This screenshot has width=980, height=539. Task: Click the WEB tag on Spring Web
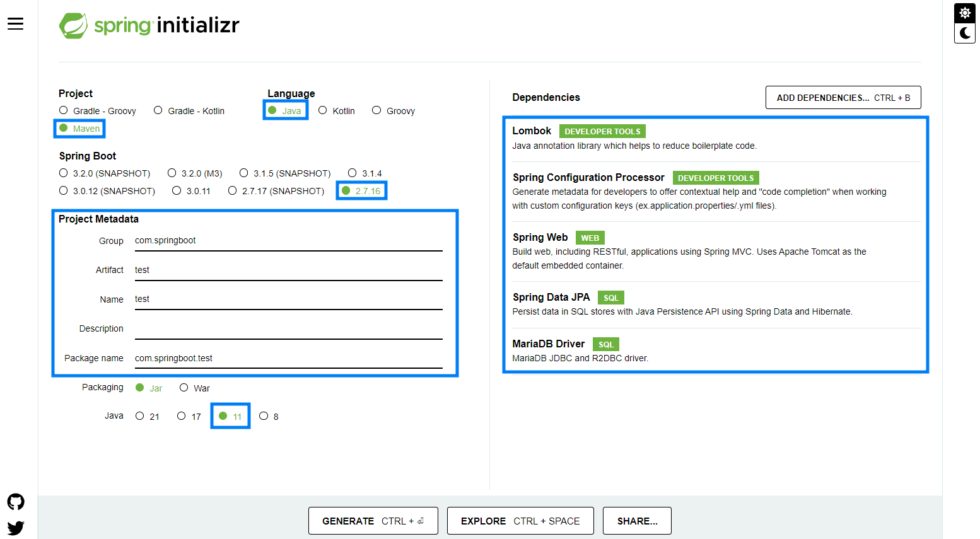[590, 238]
